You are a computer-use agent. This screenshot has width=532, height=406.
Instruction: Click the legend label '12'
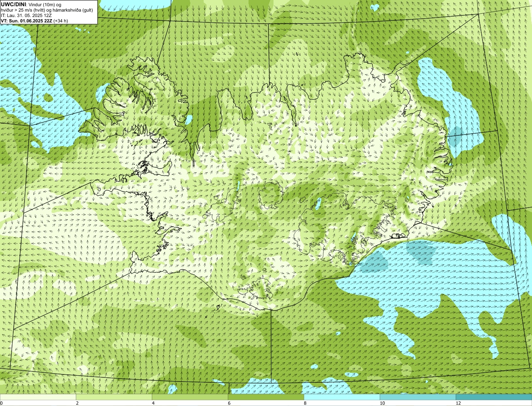tap(458, 403)
